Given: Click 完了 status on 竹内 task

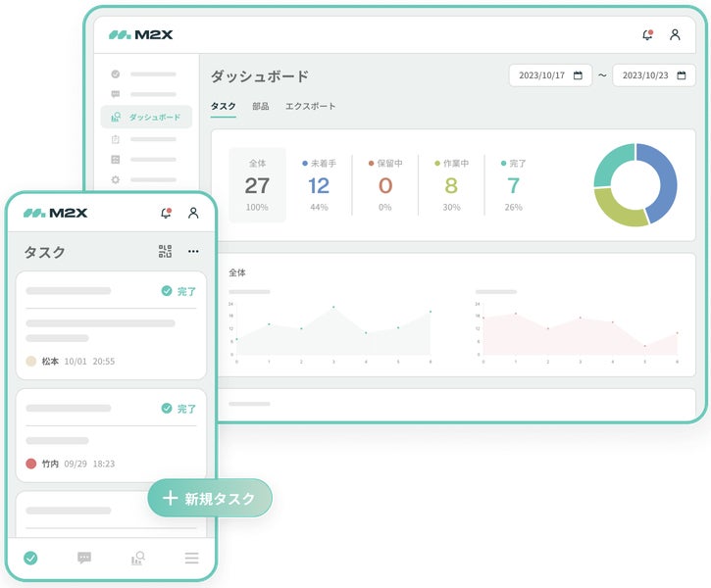Looking at the screenshot, I should point(178,409).
